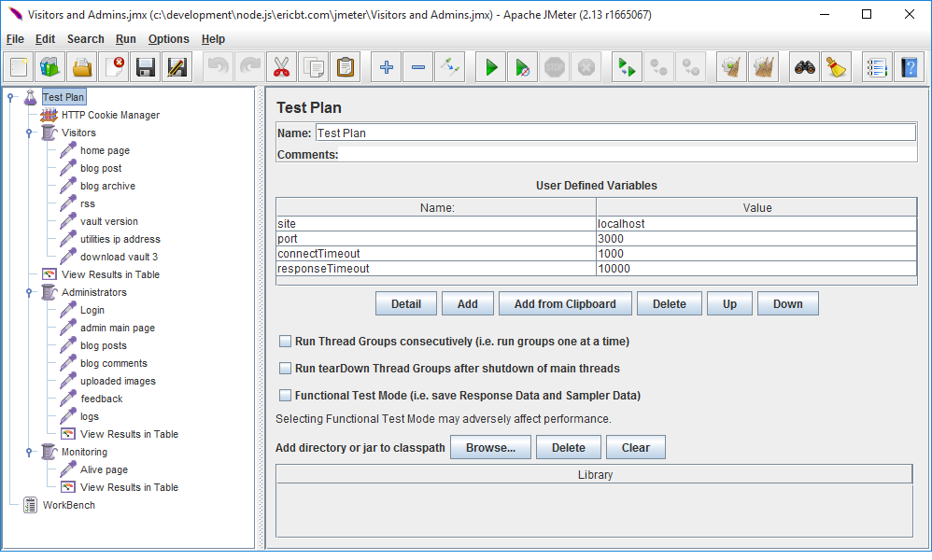Click the Detail button
This screenshot has height=560, width=932.
tap(406, 304)
